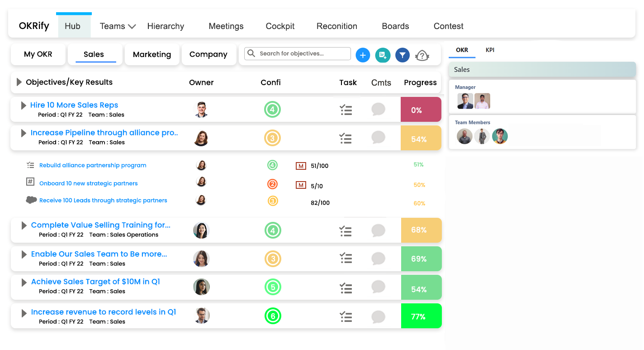644x350 pixels.
Task: Switch to the KPI tab
Action: coord(490,50)
